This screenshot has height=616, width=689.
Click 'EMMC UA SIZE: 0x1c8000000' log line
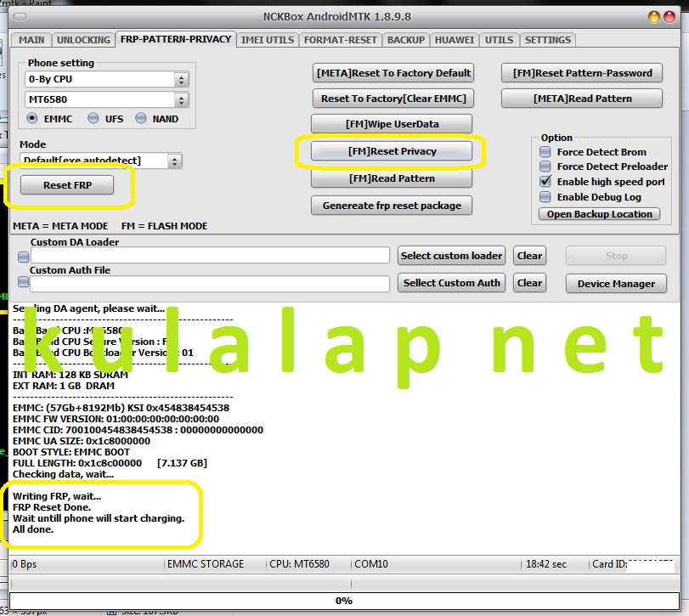(x=82, y=441)
